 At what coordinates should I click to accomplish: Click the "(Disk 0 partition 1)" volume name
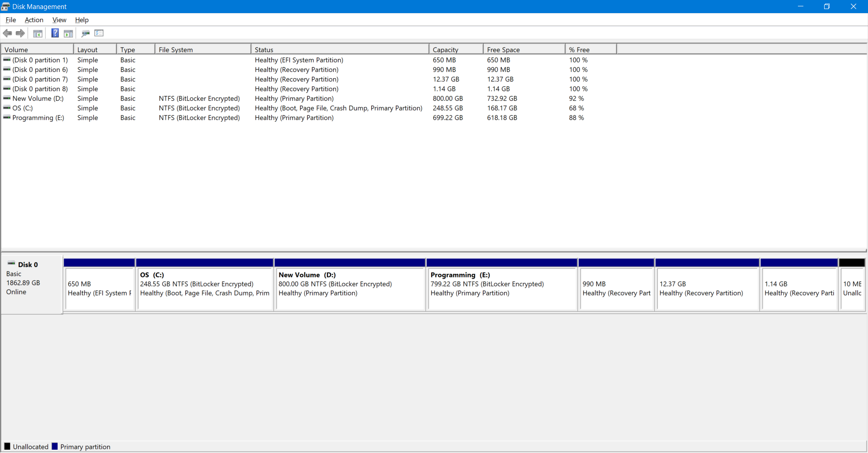[x=40, y=60]
